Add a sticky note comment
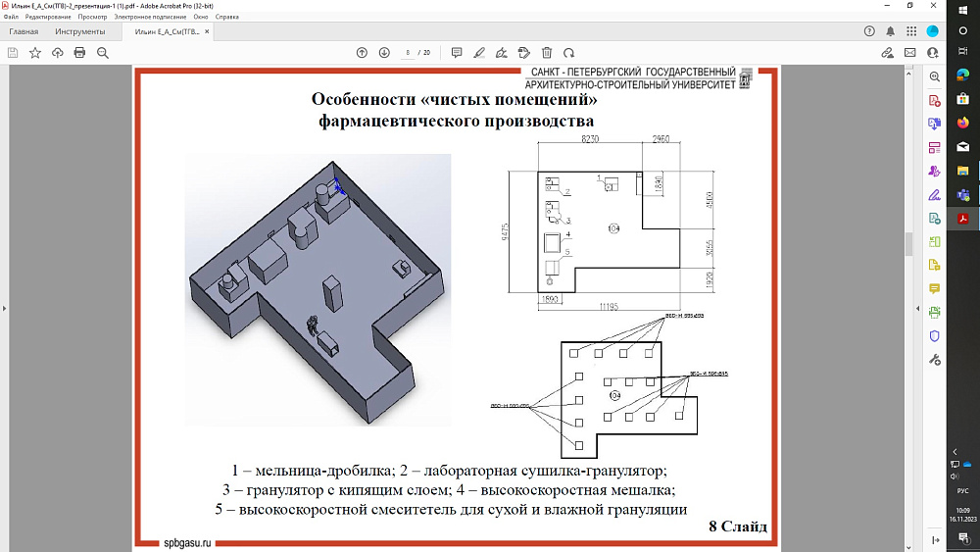Image resolution: width=980 pixels, height=552 pixels. (457, 53)
